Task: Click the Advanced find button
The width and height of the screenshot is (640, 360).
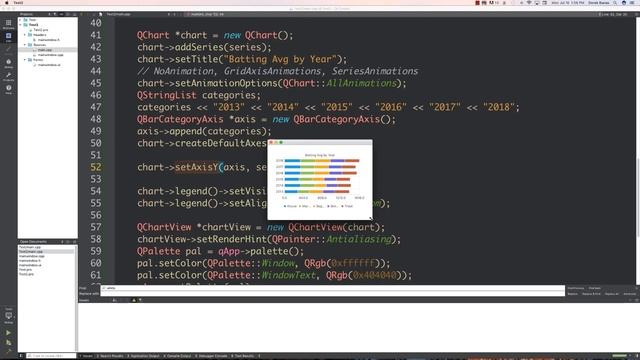Action: click(x=629, y=294)
